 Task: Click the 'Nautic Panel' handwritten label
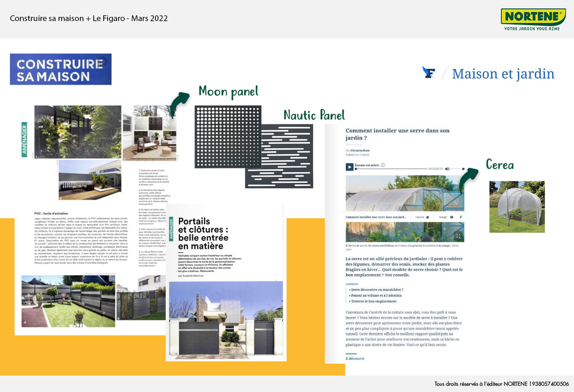pos(314,115)
